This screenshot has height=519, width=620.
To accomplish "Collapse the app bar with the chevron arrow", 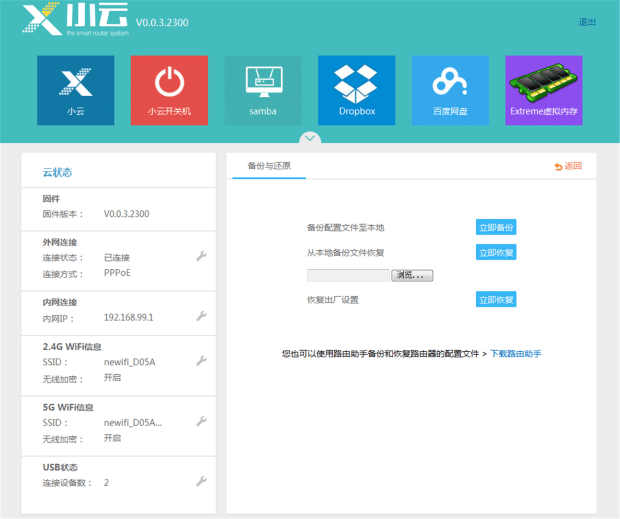I will point(310,138).
